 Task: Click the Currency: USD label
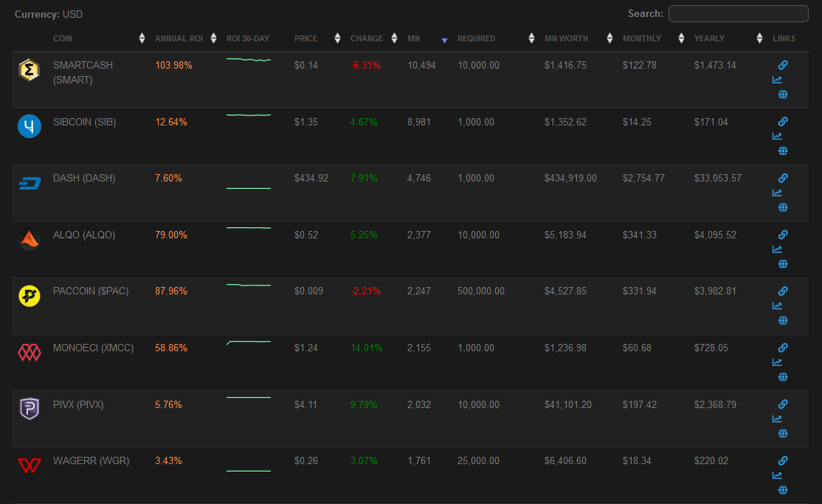coord(48,14)
